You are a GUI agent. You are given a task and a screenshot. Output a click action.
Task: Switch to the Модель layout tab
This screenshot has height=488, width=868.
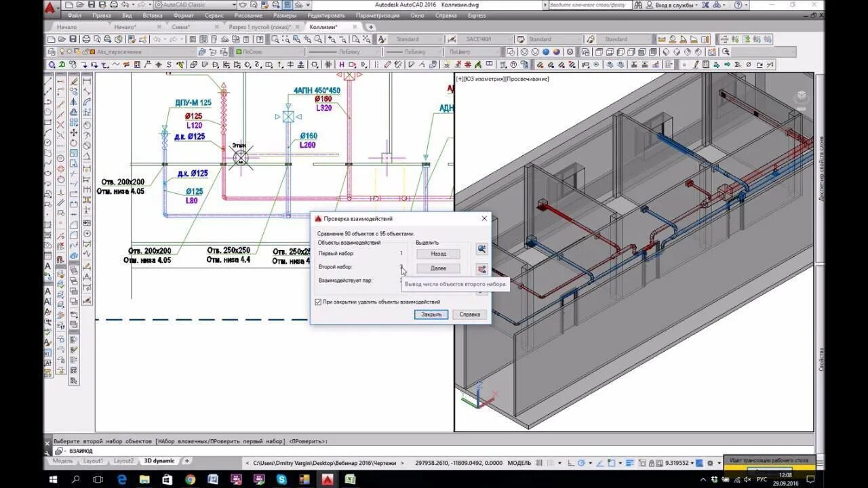[x=62, y=461]
